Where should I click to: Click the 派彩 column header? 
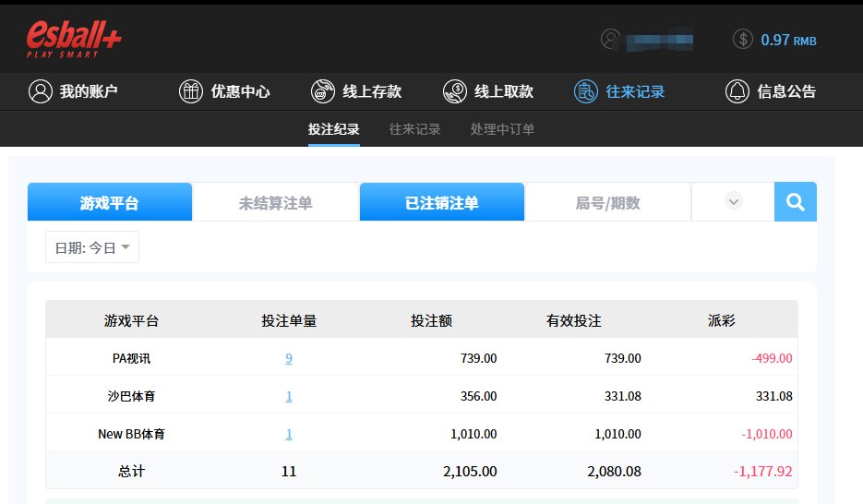click(x=722, y=321)
